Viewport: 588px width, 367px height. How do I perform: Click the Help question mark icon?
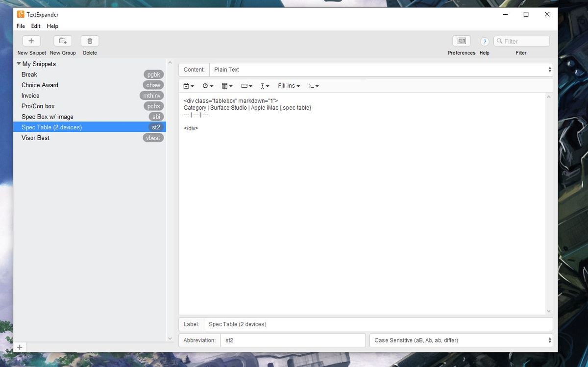484,41
